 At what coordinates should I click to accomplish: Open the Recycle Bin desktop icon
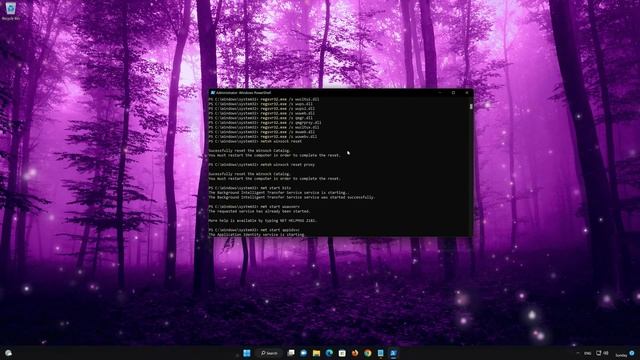point(11,11)
